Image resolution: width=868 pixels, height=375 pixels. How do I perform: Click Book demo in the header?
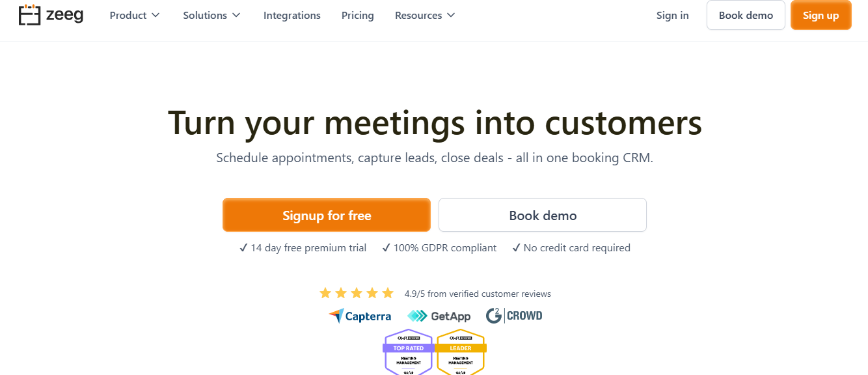[745, 15]
